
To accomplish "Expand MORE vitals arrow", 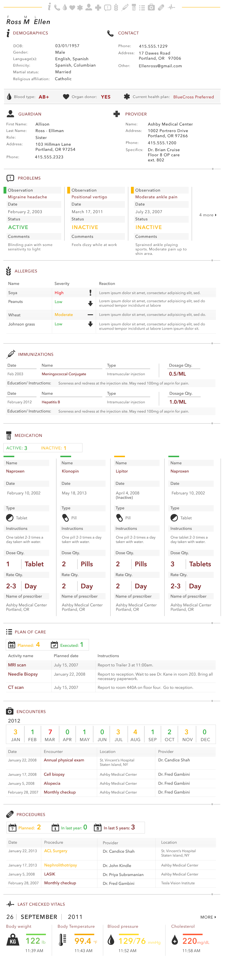I will tap(208, 917).
